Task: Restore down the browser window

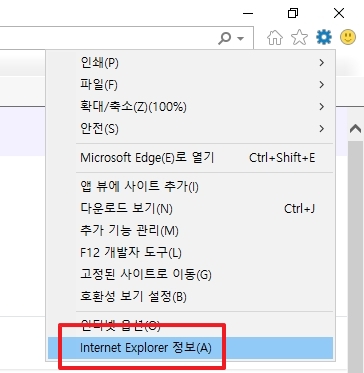Action: (293, 13)
